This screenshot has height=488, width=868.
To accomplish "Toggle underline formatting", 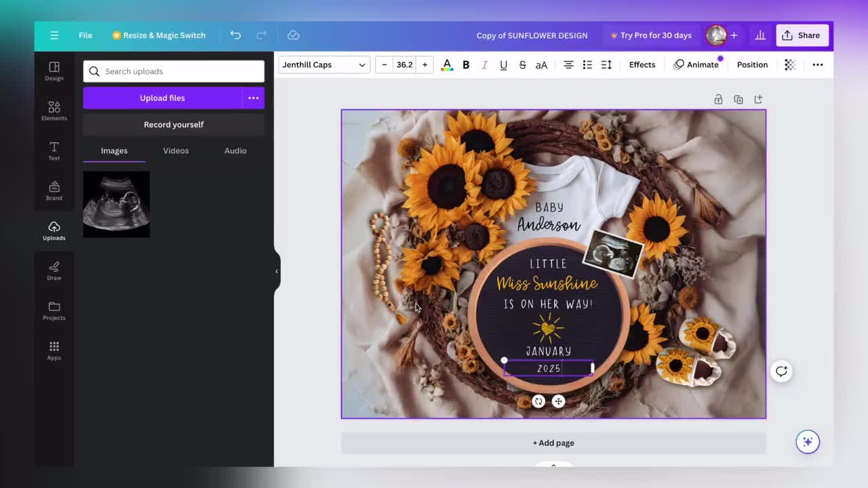I will tap(503, 64).
